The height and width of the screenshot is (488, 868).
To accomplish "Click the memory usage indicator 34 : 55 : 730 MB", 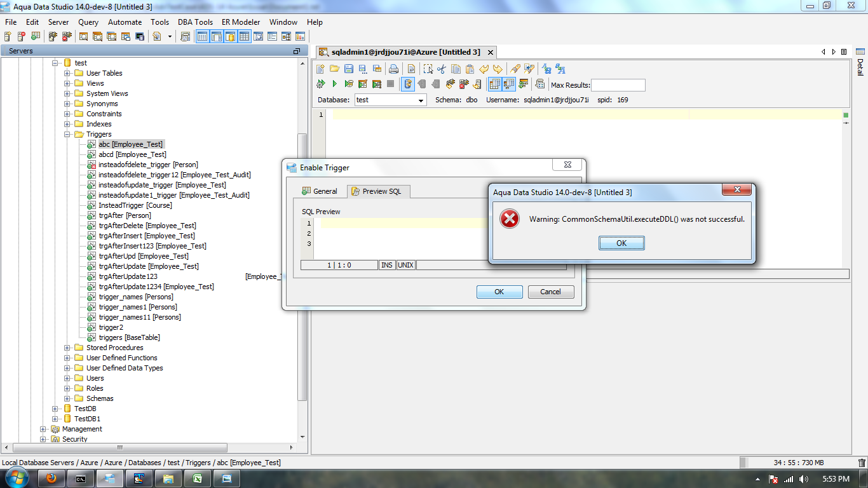I will click(x=798, y=463).
